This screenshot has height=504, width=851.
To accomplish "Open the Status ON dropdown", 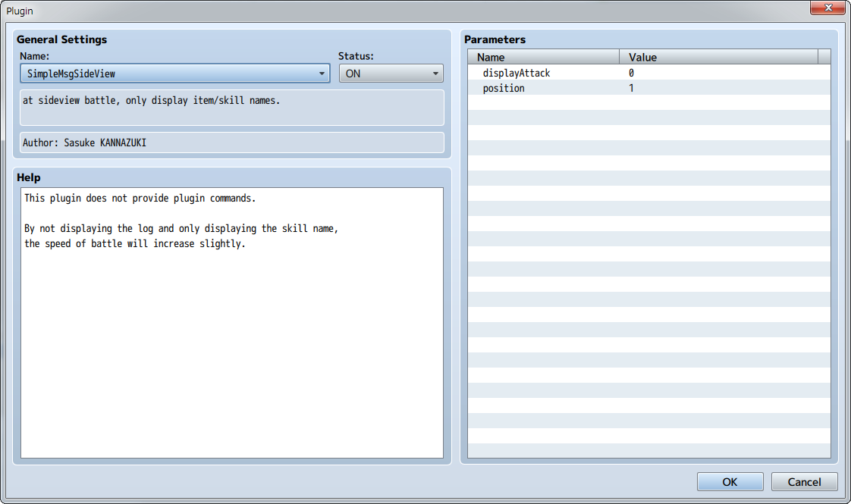I will [x=391, y=74].
